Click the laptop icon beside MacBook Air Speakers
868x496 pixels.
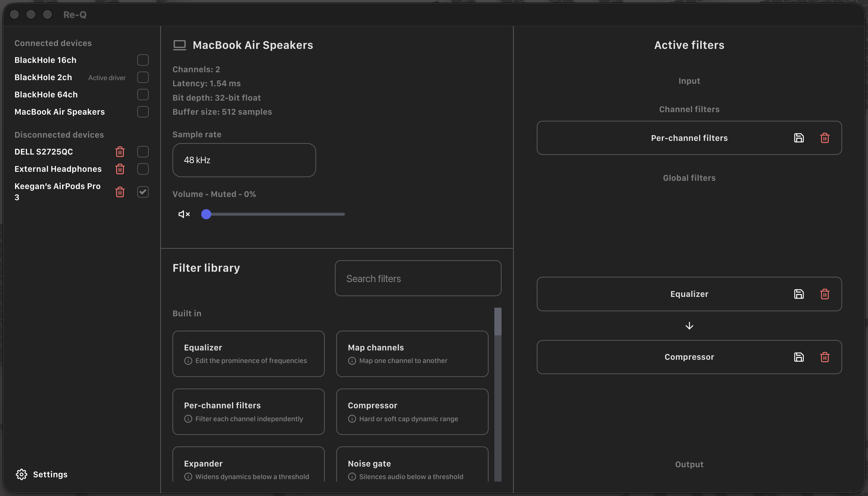click(x=180, y=45)
